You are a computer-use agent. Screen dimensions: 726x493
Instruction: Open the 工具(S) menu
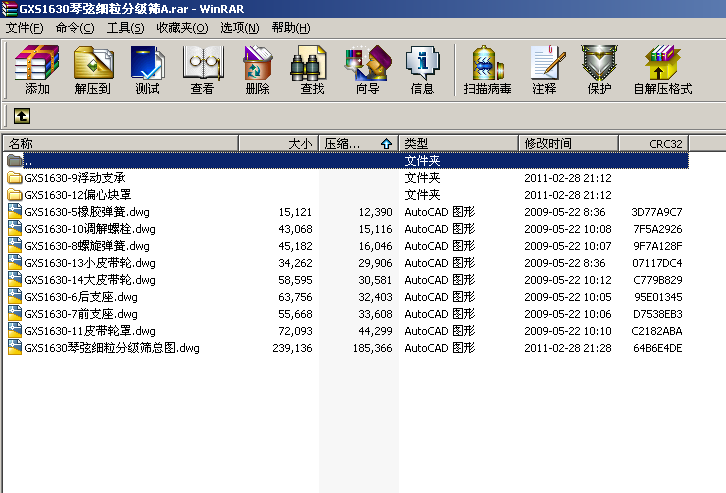click(x=125, y=28)
